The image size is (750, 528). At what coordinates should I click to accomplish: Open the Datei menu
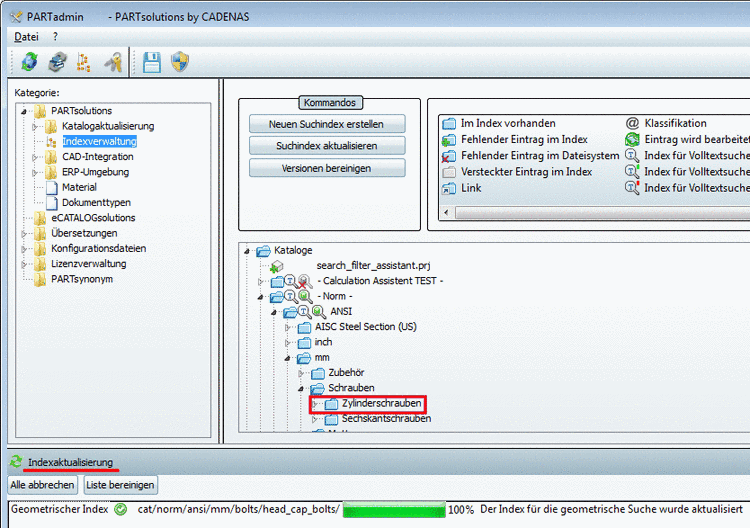[26, 37]
